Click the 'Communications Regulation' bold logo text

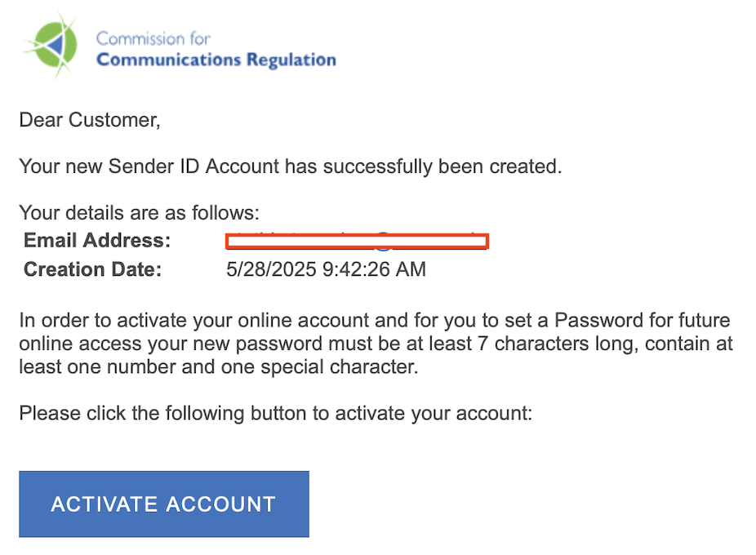pos(216,60)
